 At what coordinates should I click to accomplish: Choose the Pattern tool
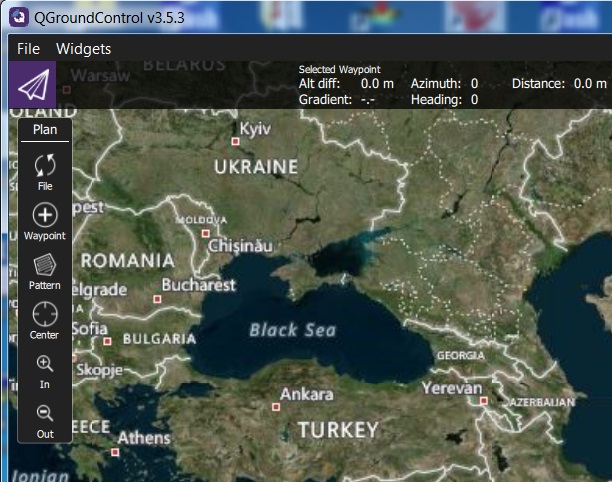tap(45, 266)
